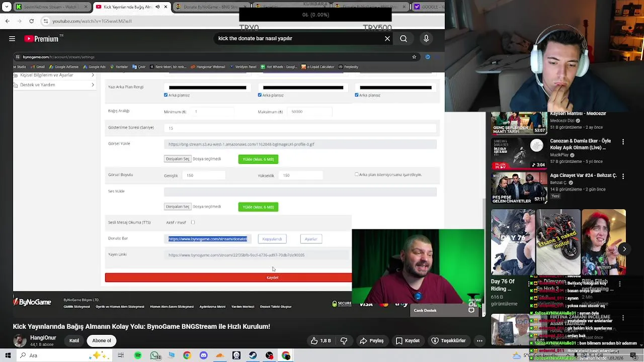This screenshot has width=644, height=362.
Task: Open the Google AdSense bookmark
Action: tap(64, 67)
